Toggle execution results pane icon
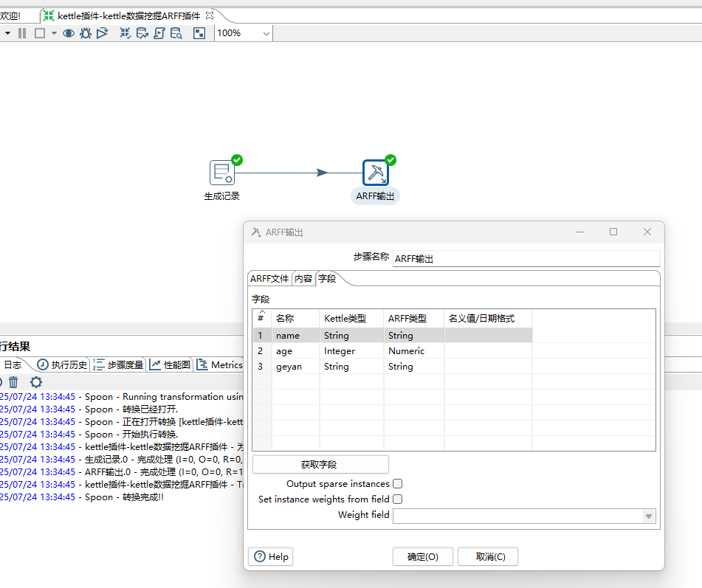The width and height of the screenshot is (702, 588). pyautogui.click(x=199, y=33)
